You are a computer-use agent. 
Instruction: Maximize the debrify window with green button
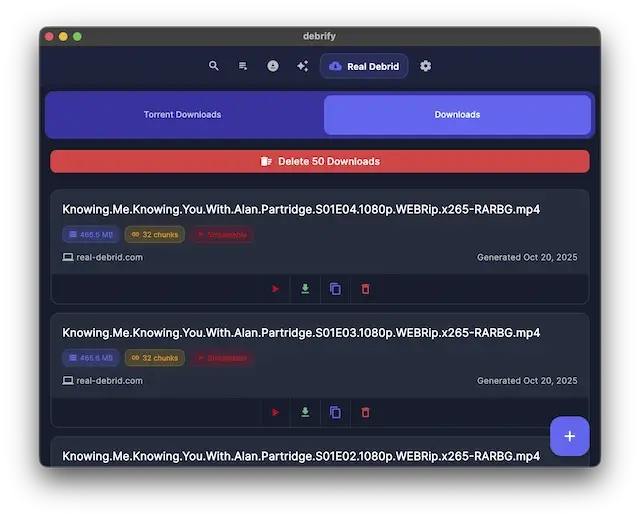click(77, 36)
